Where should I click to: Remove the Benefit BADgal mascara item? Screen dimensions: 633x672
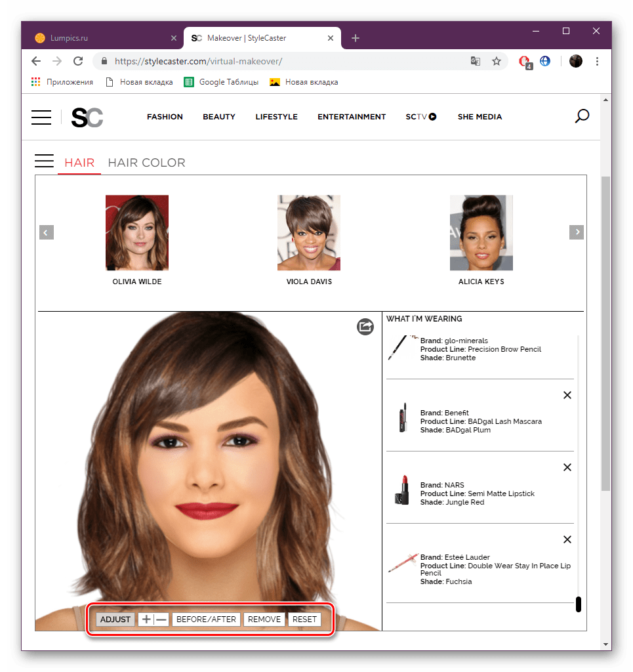click(x=567, y=395)
